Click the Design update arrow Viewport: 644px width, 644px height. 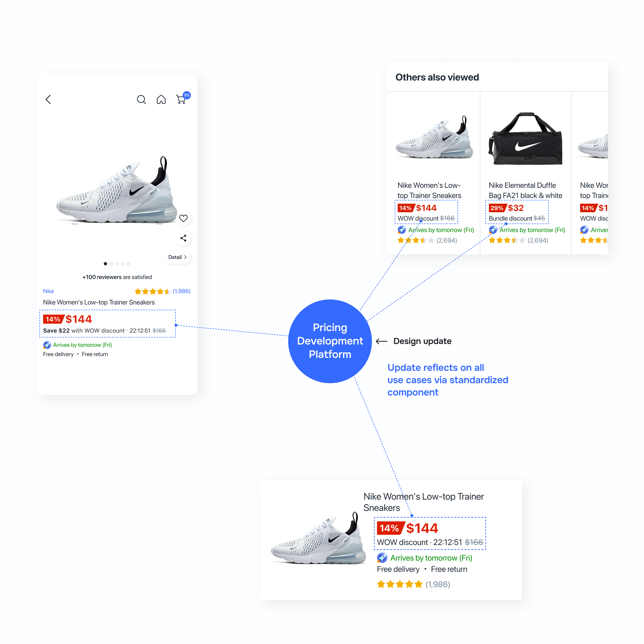(x=381, y=341)
